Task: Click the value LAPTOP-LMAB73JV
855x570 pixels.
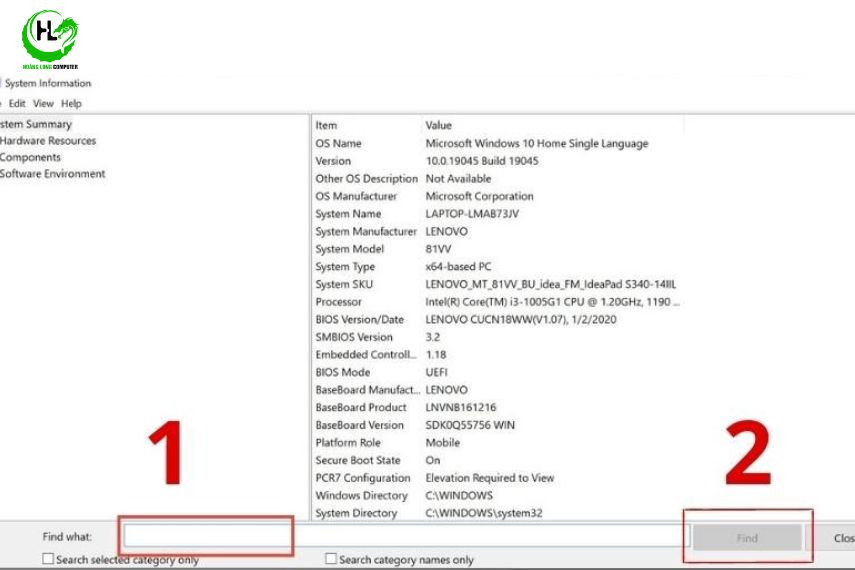Action: click(472, 214)
